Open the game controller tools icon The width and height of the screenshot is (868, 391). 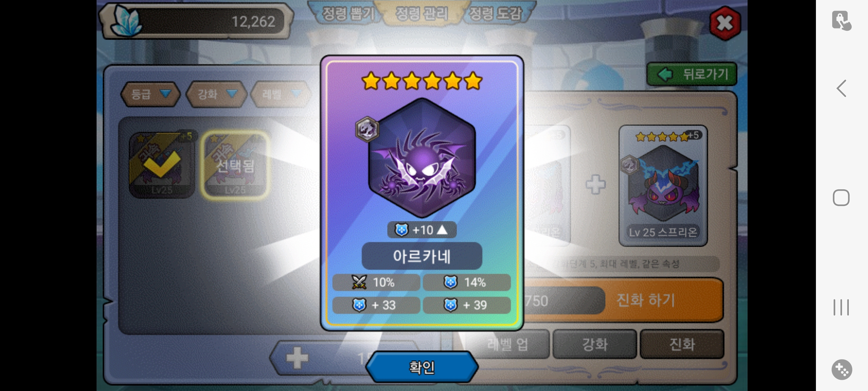842,370
